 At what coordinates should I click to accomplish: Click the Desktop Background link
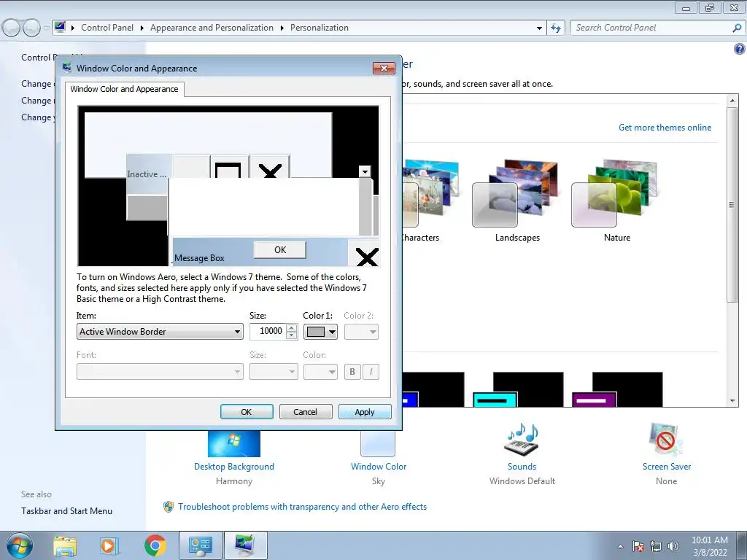click(x=234, y=467)
